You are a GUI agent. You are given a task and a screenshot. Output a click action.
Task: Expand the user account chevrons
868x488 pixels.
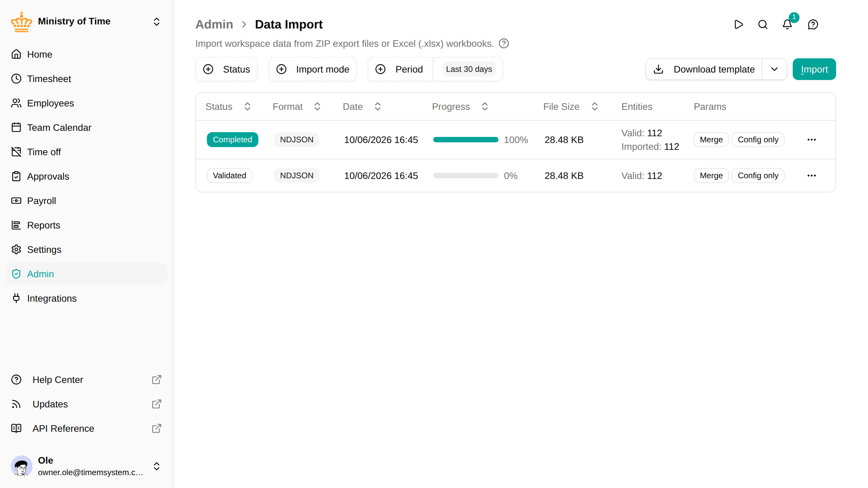point(157,466)
